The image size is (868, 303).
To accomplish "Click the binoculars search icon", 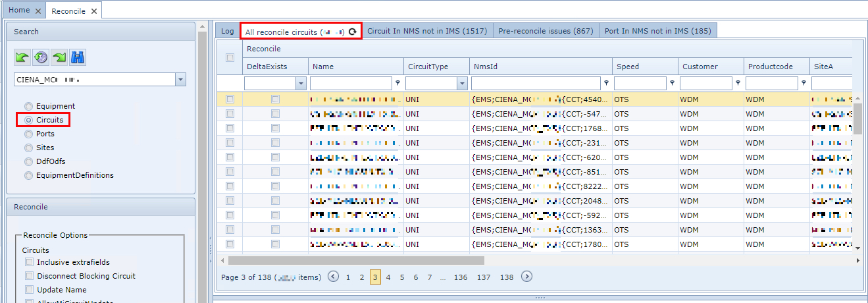I will point(78,58).
